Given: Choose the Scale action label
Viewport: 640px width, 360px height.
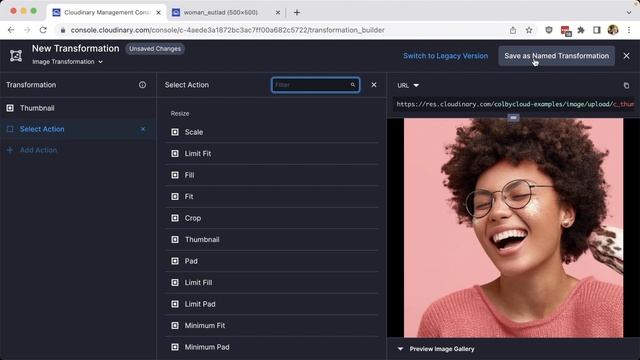Looking at the screenshot, I should pos(194,132).
